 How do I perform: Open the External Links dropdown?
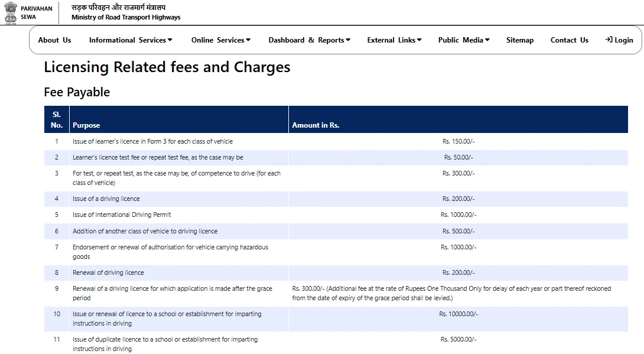(x=394, y=40)
